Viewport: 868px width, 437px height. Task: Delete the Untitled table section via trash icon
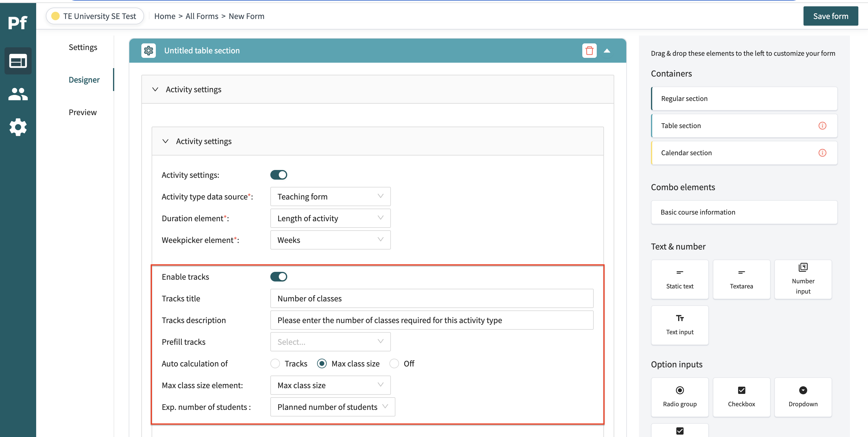(589, 51)
